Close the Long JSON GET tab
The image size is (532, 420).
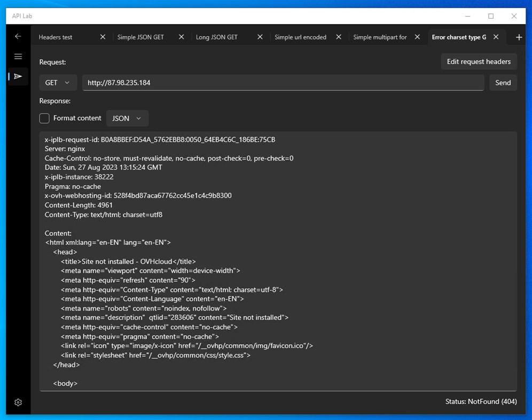tap(260, 37)
